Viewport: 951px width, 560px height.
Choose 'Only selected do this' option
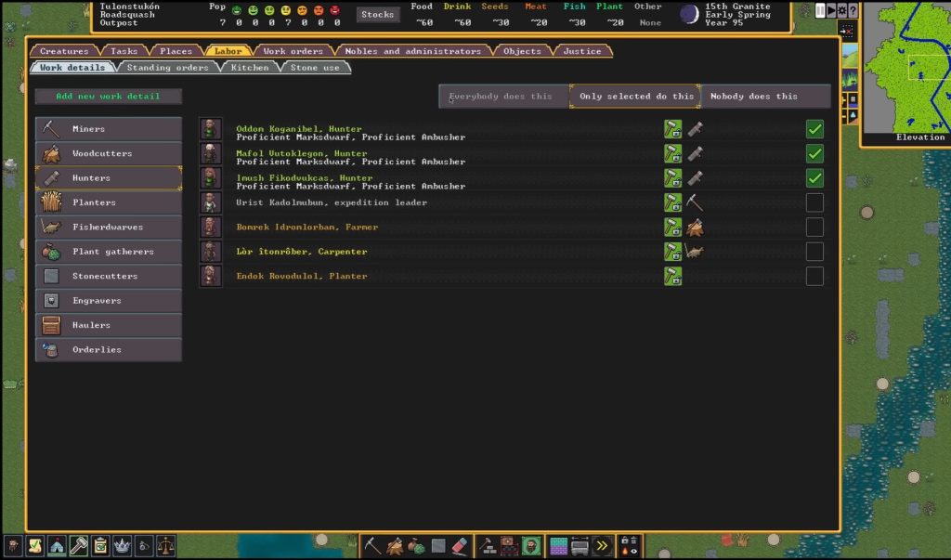click(635, 96)
